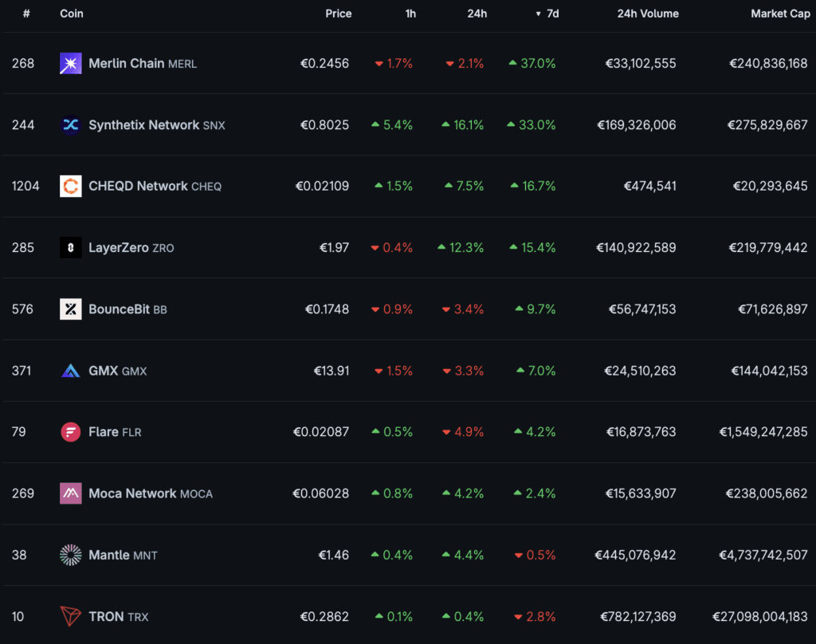Click BounceBit's 24h volume €56,747,153
The image size is (816, 644).
(643, 309)
